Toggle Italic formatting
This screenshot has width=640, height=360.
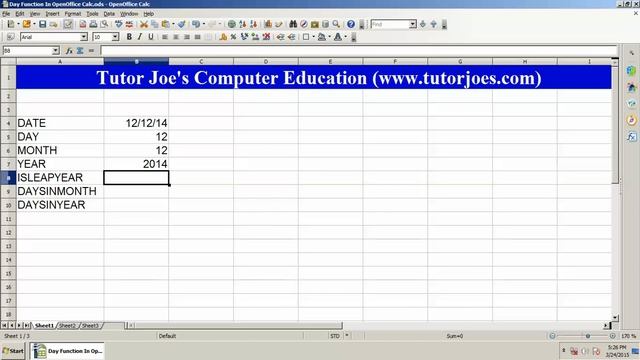[140, 37]
